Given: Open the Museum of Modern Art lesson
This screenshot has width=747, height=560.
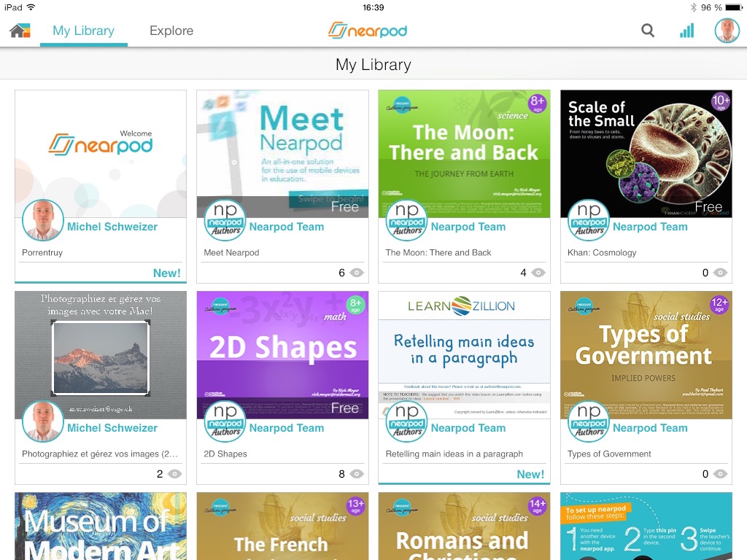Looking at the screenshot, I should (x=101, y=526).
